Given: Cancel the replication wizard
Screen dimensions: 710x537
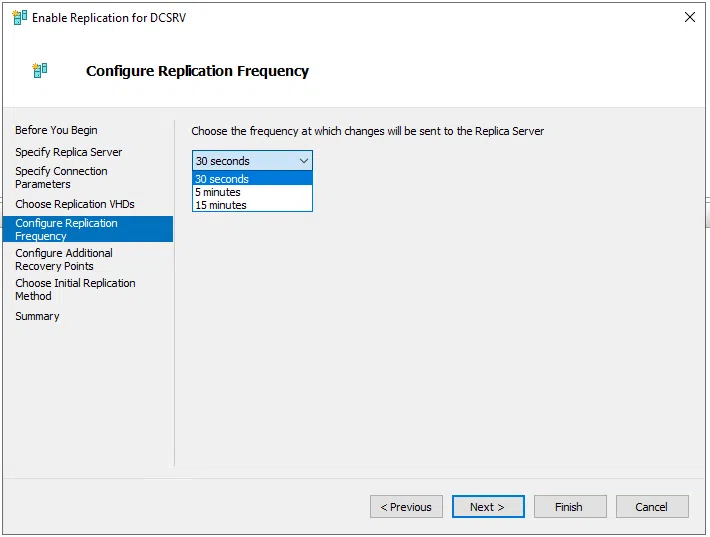Looking at the screenshot, I should pos(652,507).
